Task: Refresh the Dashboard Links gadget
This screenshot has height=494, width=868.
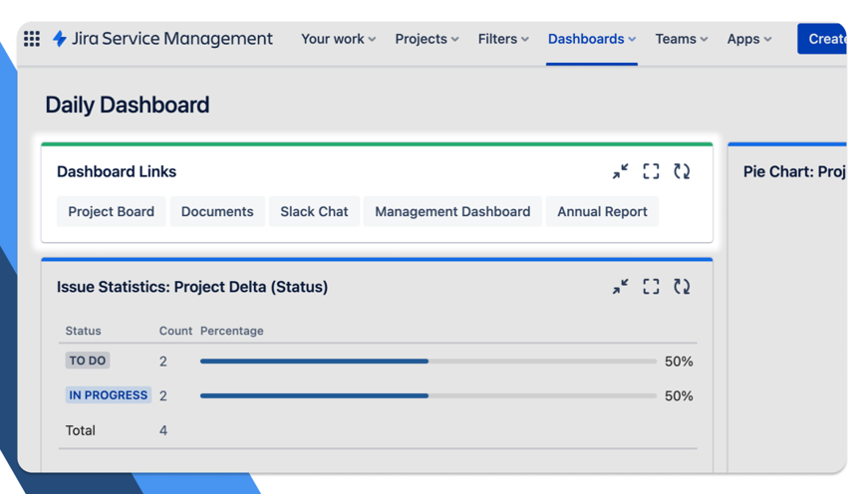Action: (x=682, y=172)
